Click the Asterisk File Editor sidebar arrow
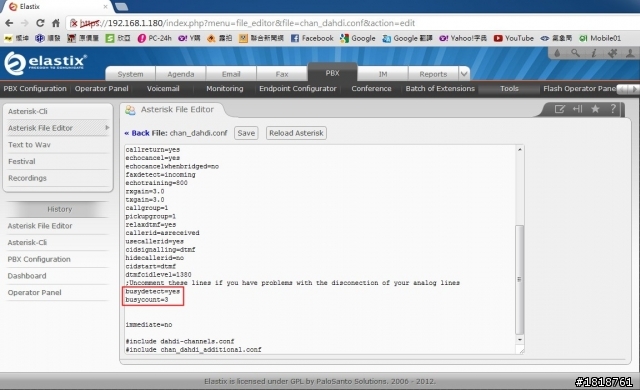The height and width of the screenshot is (390, 640). point(107,128)
